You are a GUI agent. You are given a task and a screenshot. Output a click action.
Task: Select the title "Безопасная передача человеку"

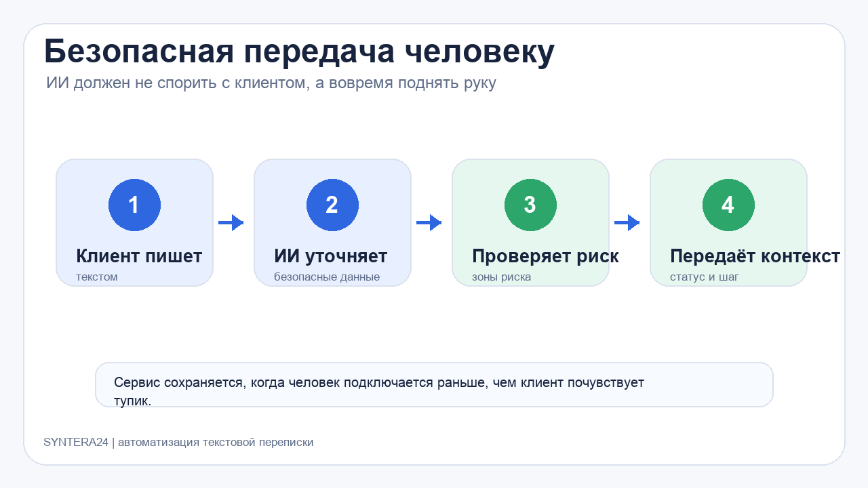pos(299,52)
